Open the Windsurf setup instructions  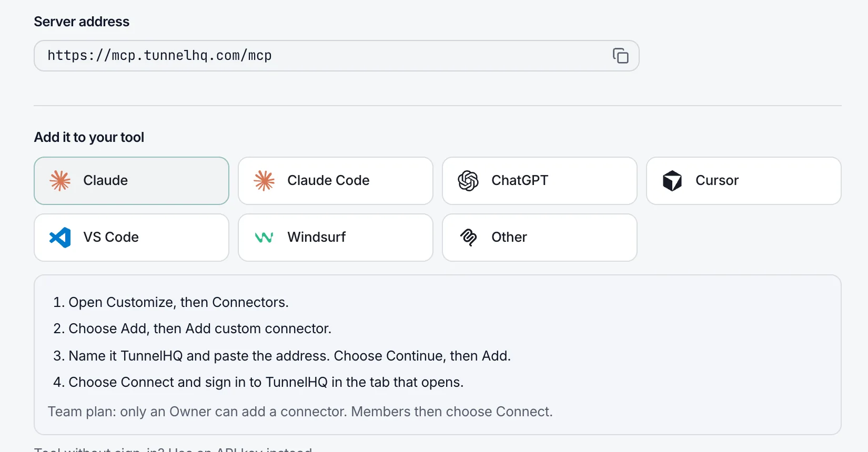(336, 238)
